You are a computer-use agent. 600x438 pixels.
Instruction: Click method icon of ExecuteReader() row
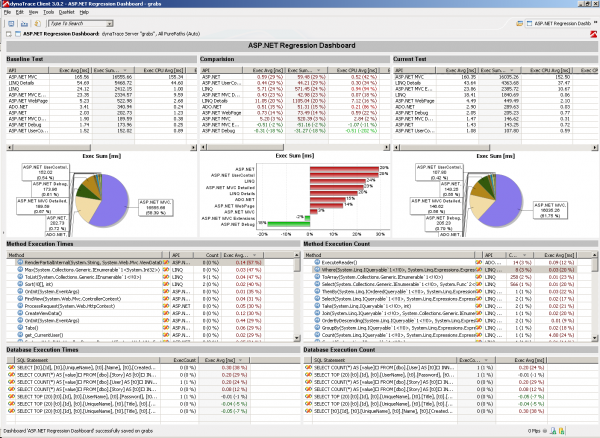click(x=317, y=262)
